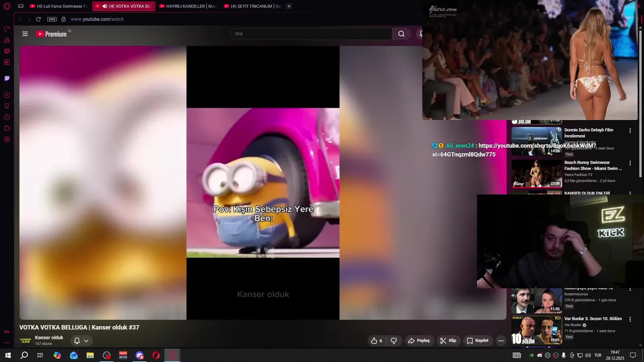Open the Windows Start menu
Image resolution: width=644 pixels, height=362 pixels.
8,355
